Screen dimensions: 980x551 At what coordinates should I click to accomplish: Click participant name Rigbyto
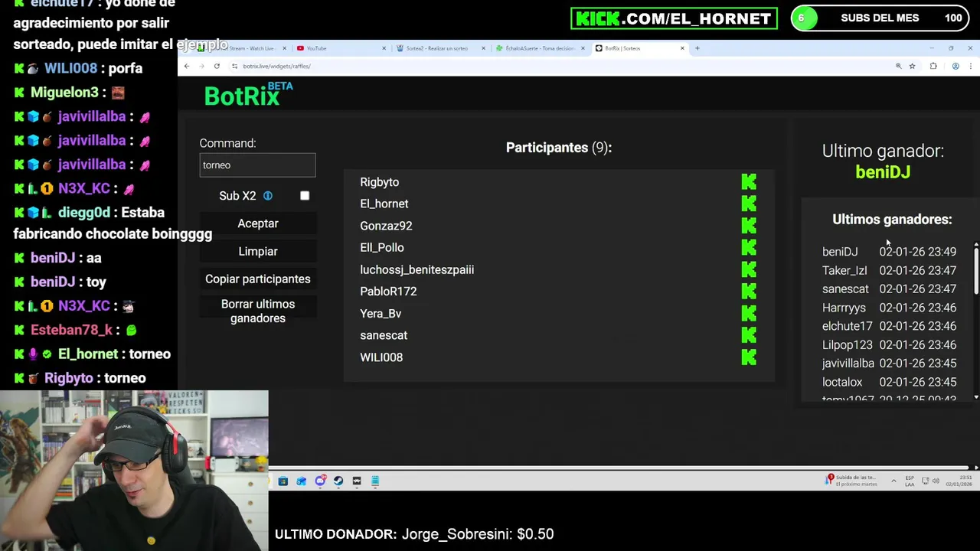380,182
